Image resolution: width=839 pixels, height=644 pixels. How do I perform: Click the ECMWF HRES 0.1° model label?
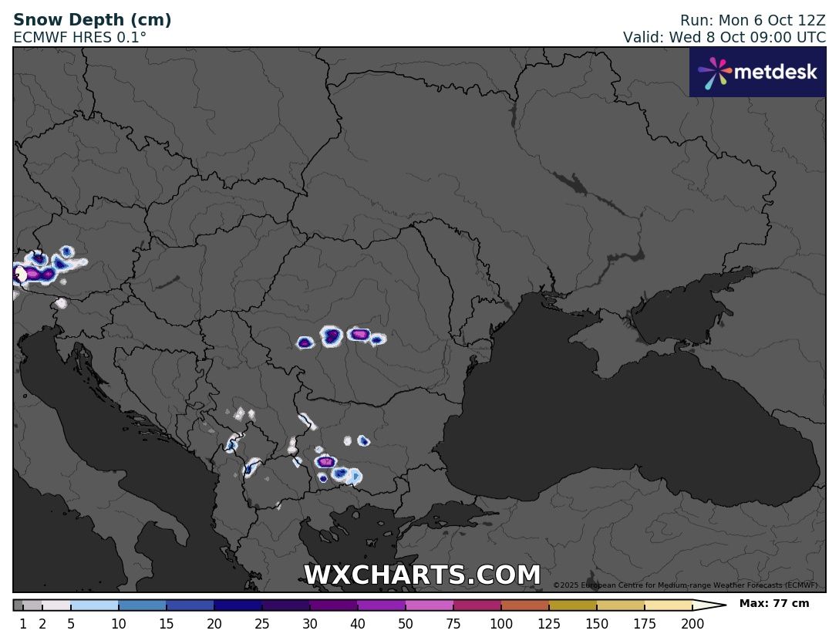(79, 37)
